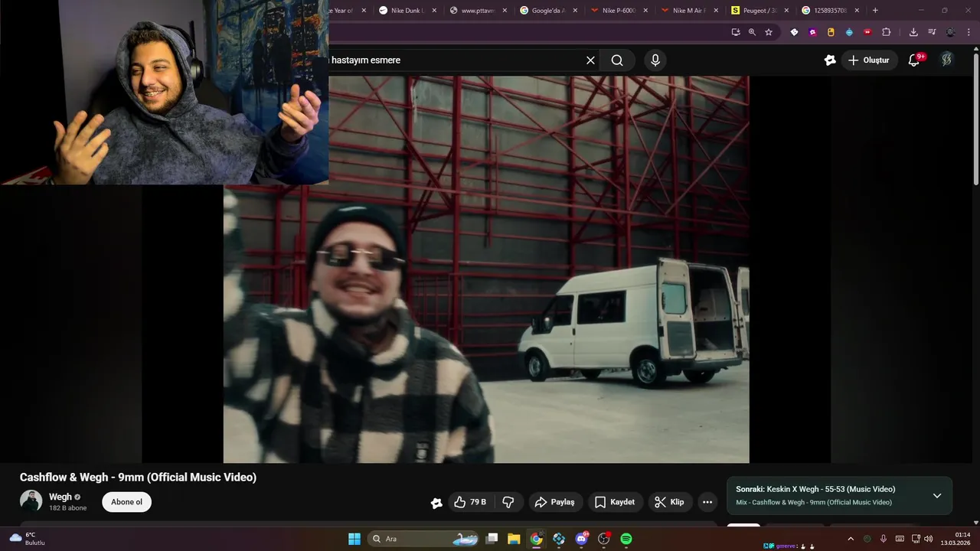
Task: Open Spotify from the taskbar
Action: coord(626,539)
